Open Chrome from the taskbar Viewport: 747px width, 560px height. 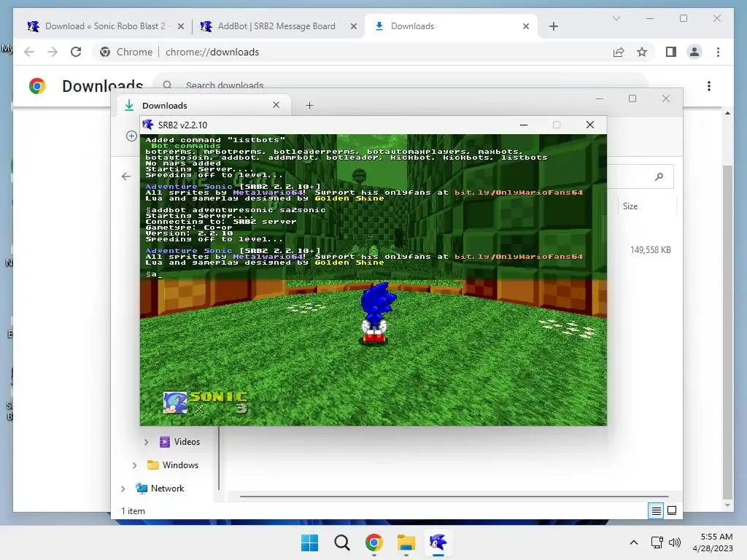click(374, 542)
